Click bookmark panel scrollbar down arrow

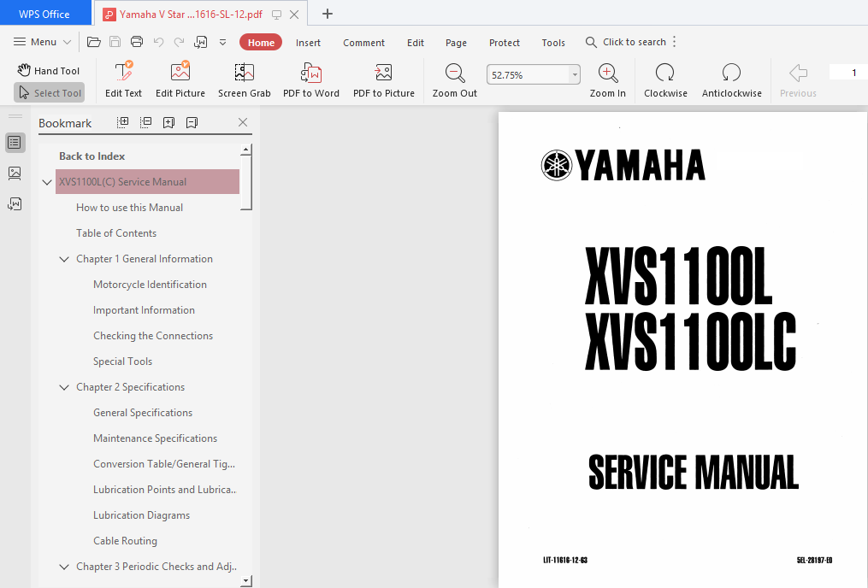click(x=246, y=581)
